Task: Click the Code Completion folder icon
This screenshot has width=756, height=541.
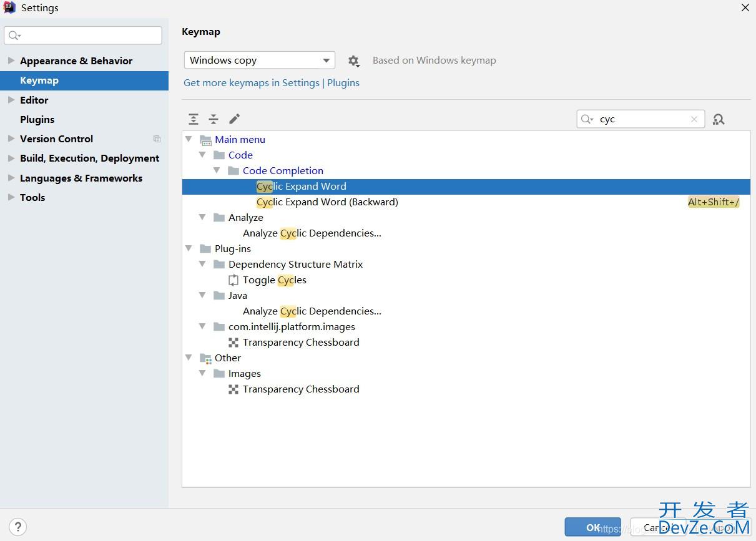Action: (233, 170)
